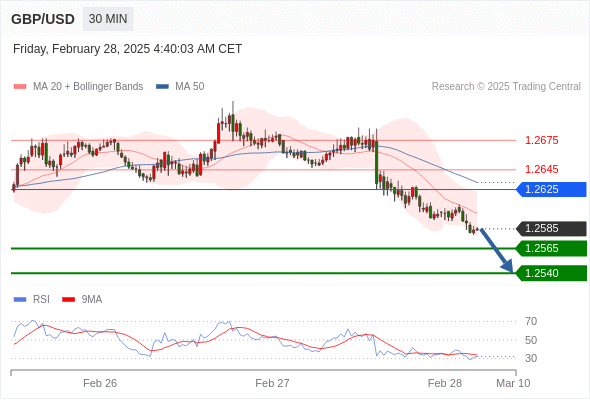
Task: Click the RSI 30 level label
Action: (x=531, y=358)
